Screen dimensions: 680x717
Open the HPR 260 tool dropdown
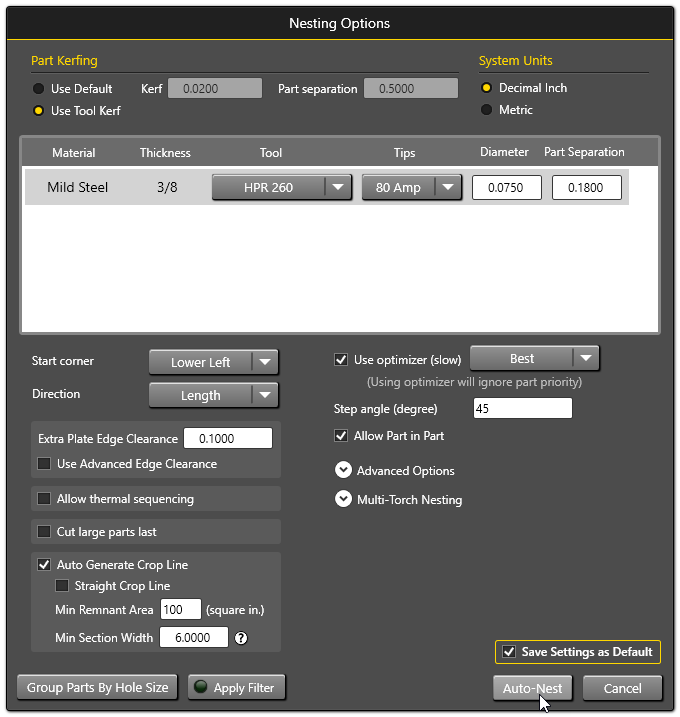(282, 187)
